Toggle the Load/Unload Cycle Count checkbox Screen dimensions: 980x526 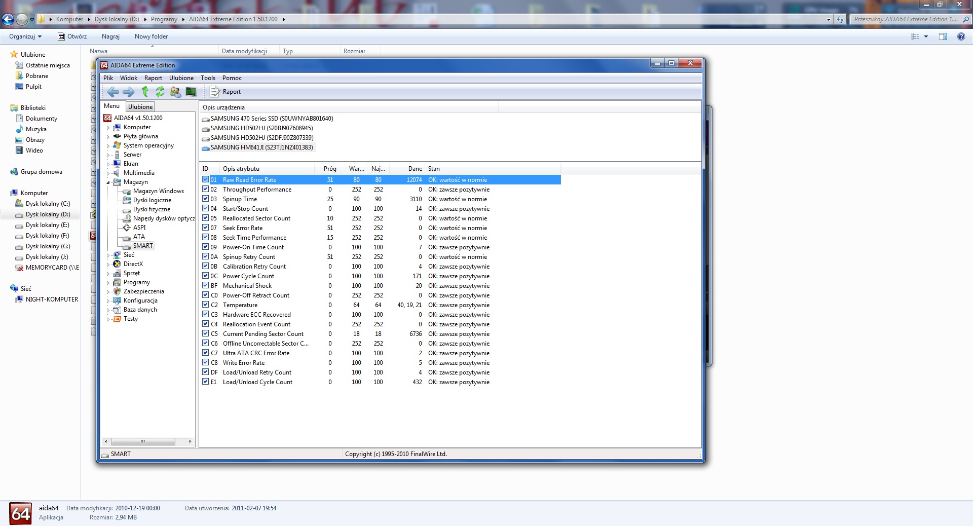pyautogui.click(x=206, y=382)
